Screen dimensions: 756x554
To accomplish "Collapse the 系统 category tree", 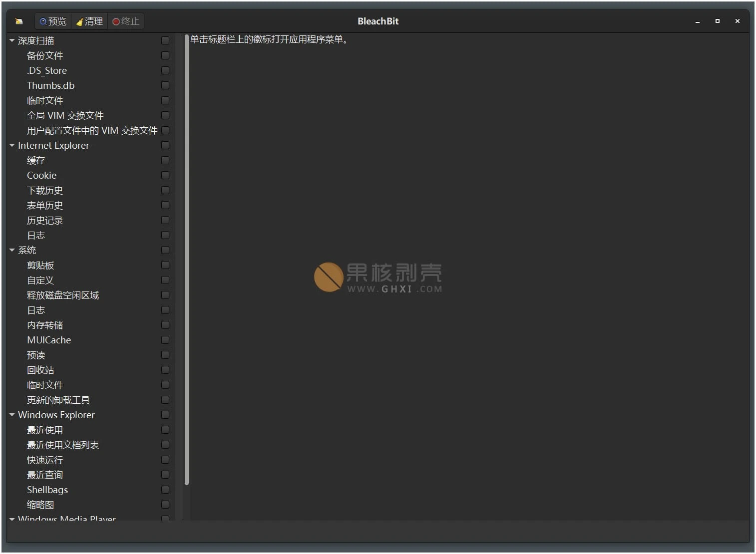I will click(x=11, y=250).
